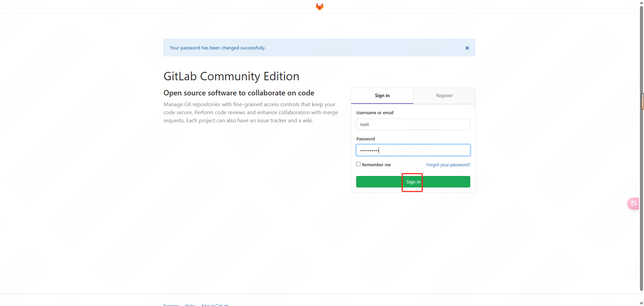
Task: Click the green Sign in button
Action: pyautogui.click(x=413, y=182)
